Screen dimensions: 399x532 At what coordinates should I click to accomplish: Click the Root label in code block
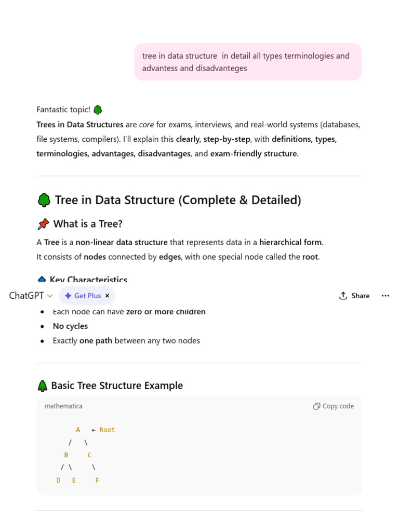[107, 430]
